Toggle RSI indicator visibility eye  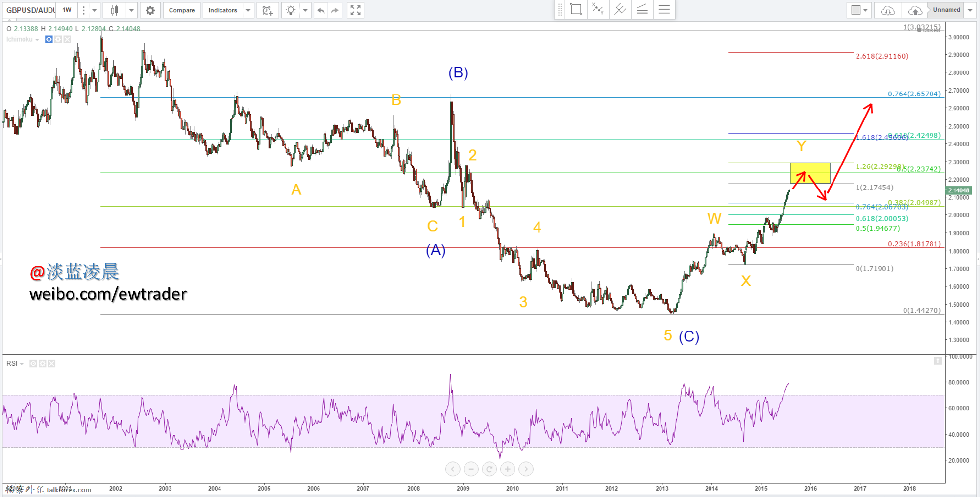coord(33,363)
